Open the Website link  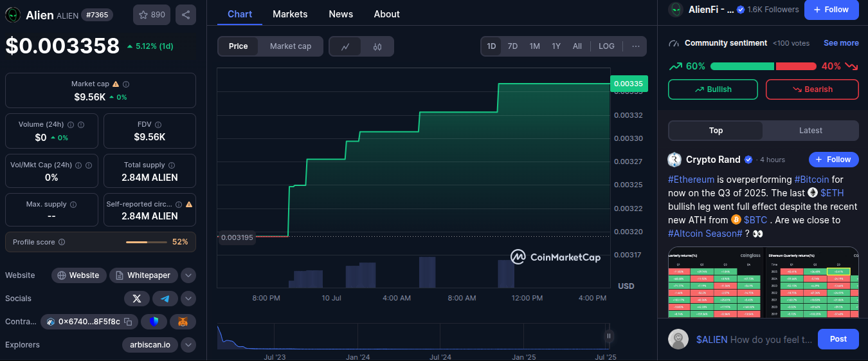[x=79, y=275]
